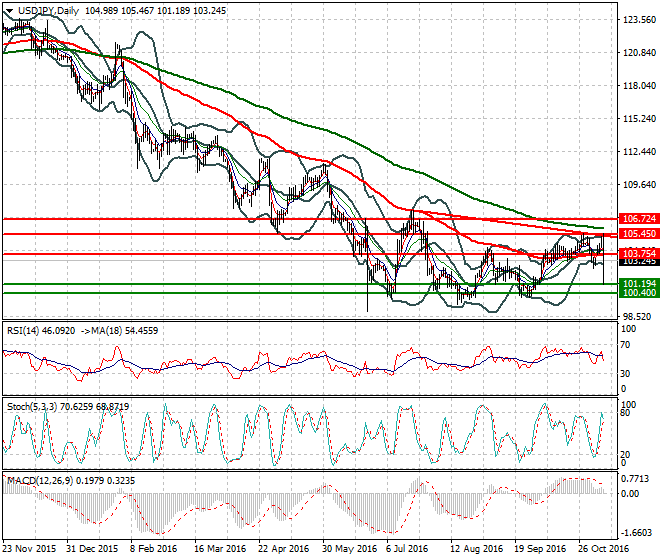Click the Stochastic scale value 80
660x560 pixels.
point(625,413)
